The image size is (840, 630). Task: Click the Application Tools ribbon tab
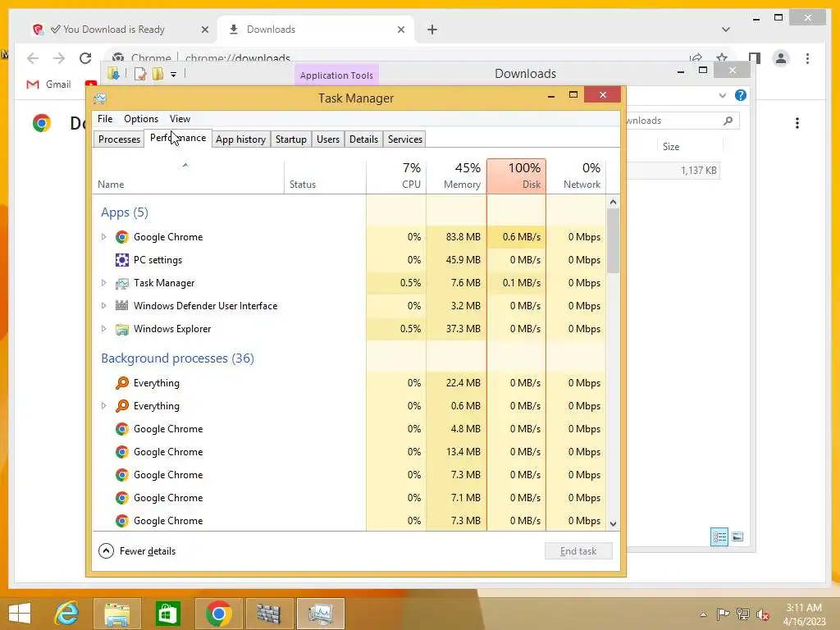pos(336,75)
